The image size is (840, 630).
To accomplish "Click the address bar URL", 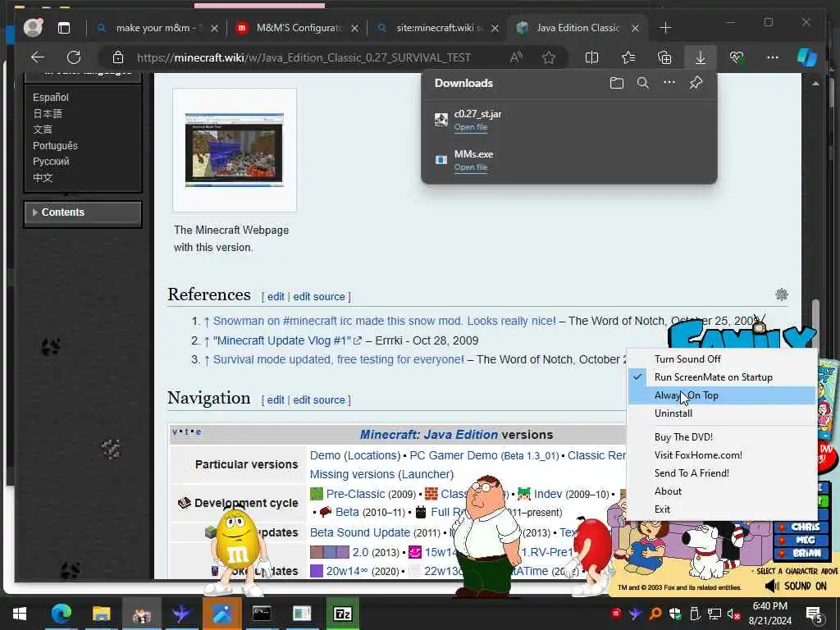I will coord(304,57).
